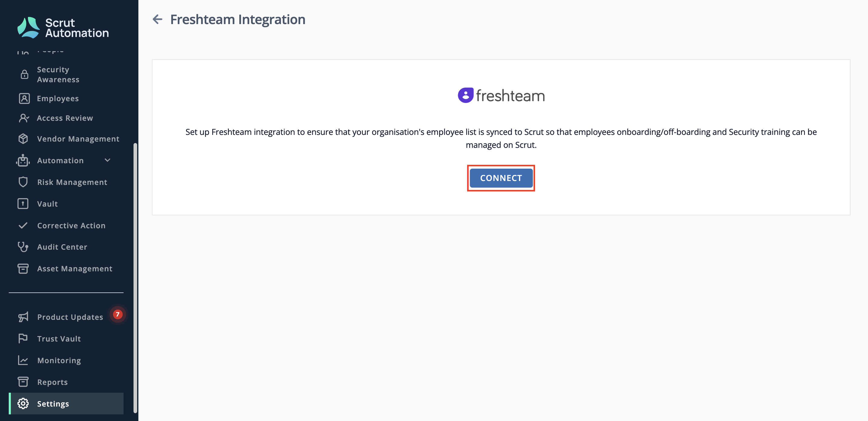Click the Reports box icon
868x421 pixels.
click(x=23, y=382)
